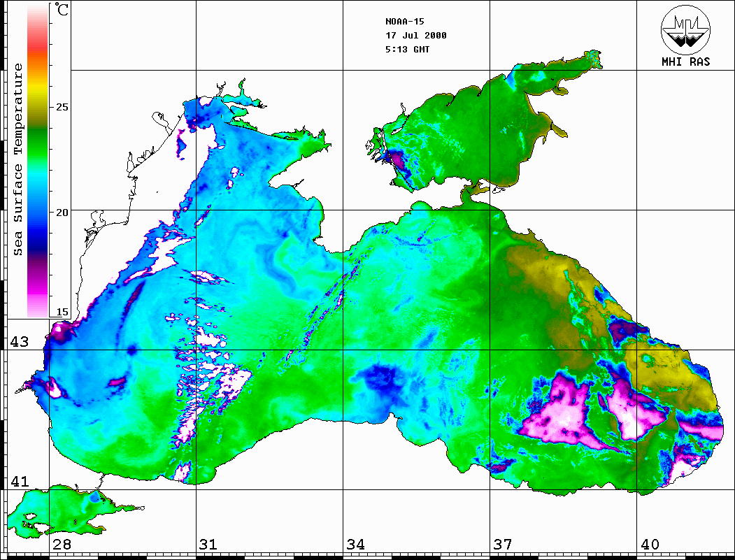The image size is (735, 560).
Task: Pick the green section of the temperature color bar
Action: [x=38, y=143]
